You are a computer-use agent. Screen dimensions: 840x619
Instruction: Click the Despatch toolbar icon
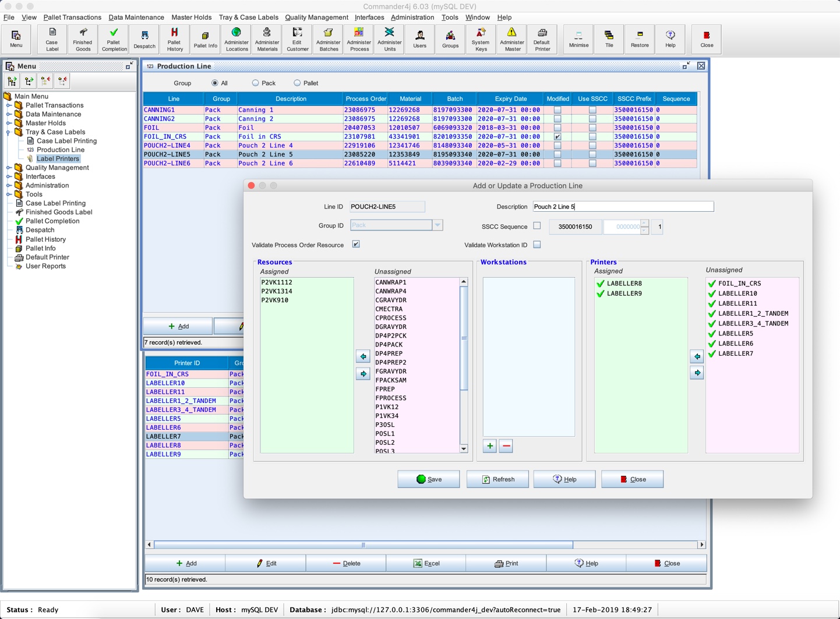coord(144,39)
